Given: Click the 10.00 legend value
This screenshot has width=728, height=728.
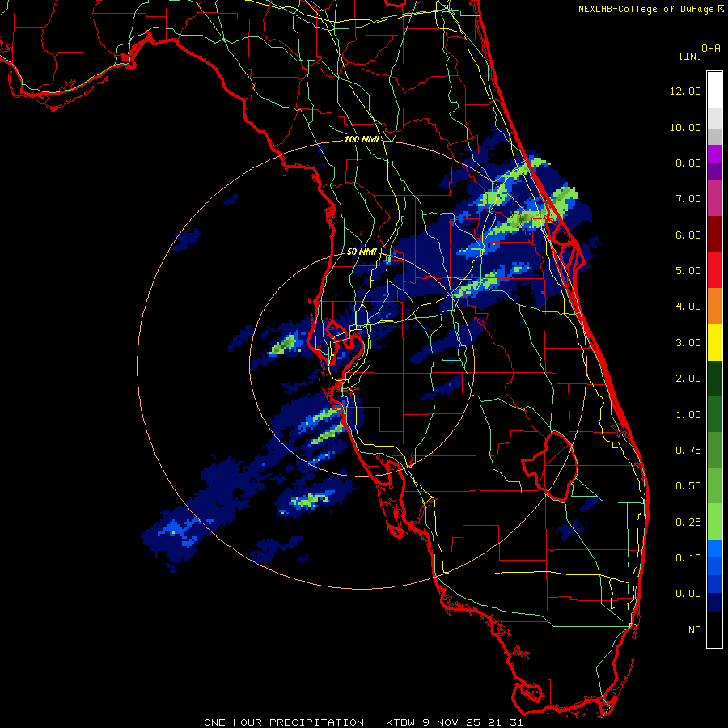Looking at the screenshot, I should click(x=685, y=127).
